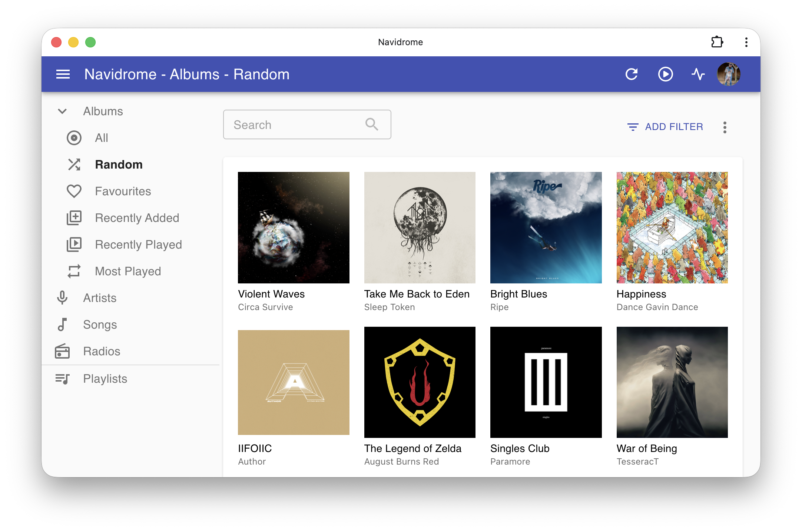
Task: Select the Random albums view
Action: [130, 164]
